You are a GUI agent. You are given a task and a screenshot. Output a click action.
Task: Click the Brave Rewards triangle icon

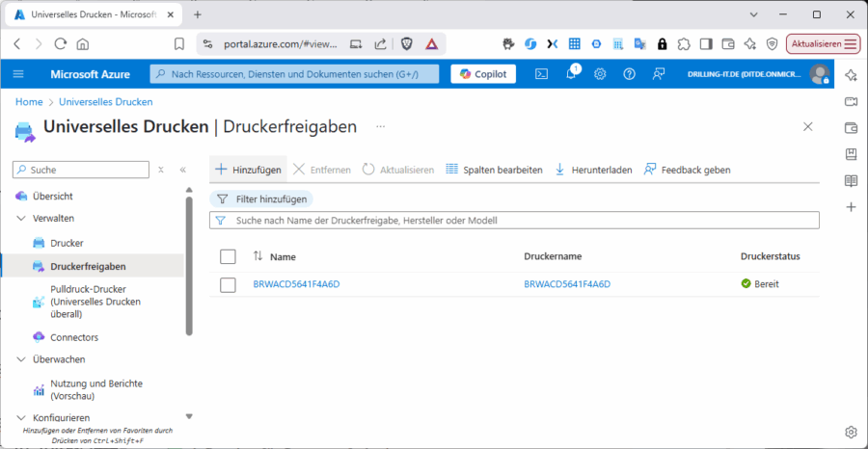click(x=432, y=44)
